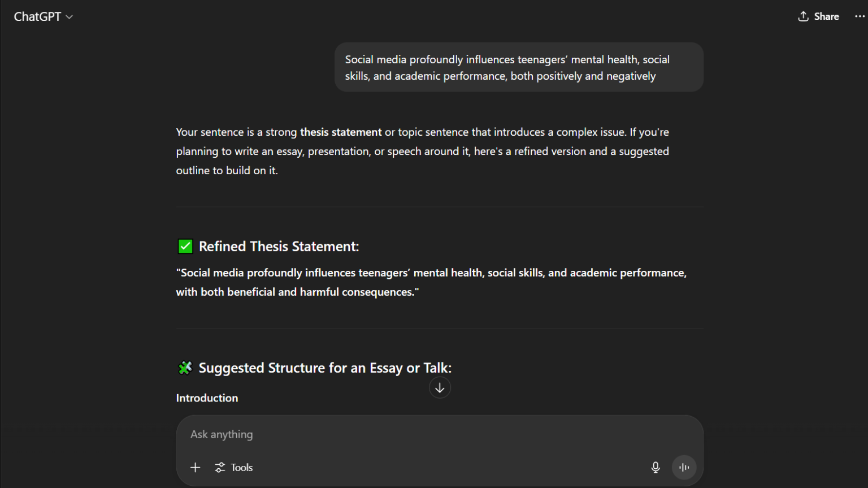868x488 pixels.
Task: Open the Tools menu in composer
Action: point(234,468)
